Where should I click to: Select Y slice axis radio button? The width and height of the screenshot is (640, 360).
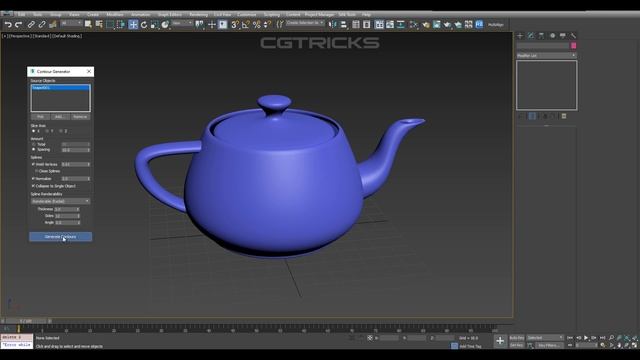tap(47, 131)
